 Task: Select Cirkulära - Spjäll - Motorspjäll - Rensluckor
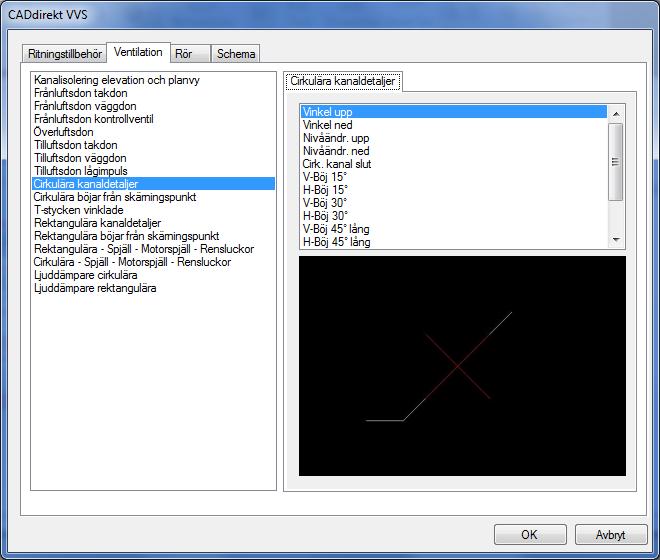point(153,262)
